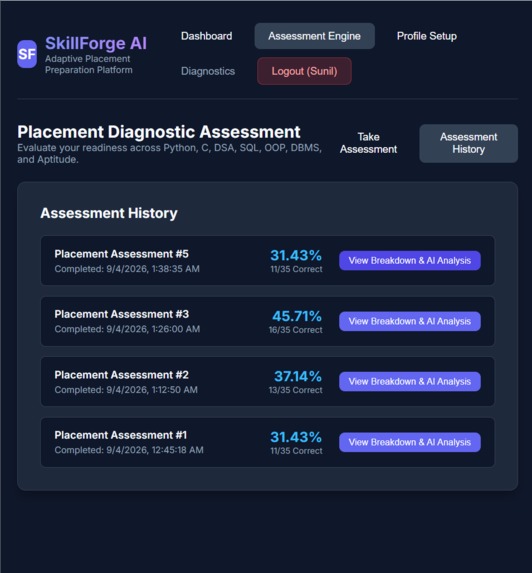Screen dimensions: 532x573
Task: Click the Adaptive Placement Preparation Platform tagline
Action: [89, 64]
